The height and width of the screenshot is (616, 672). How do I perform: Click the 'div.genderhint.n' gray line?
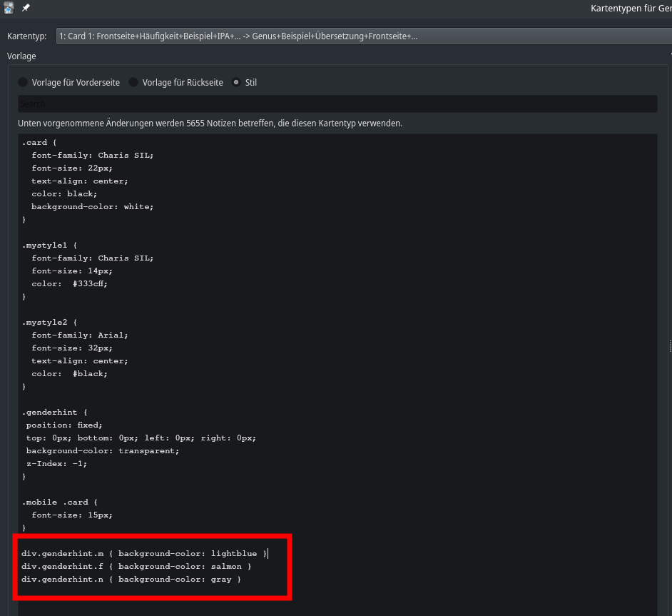[131, 580]
